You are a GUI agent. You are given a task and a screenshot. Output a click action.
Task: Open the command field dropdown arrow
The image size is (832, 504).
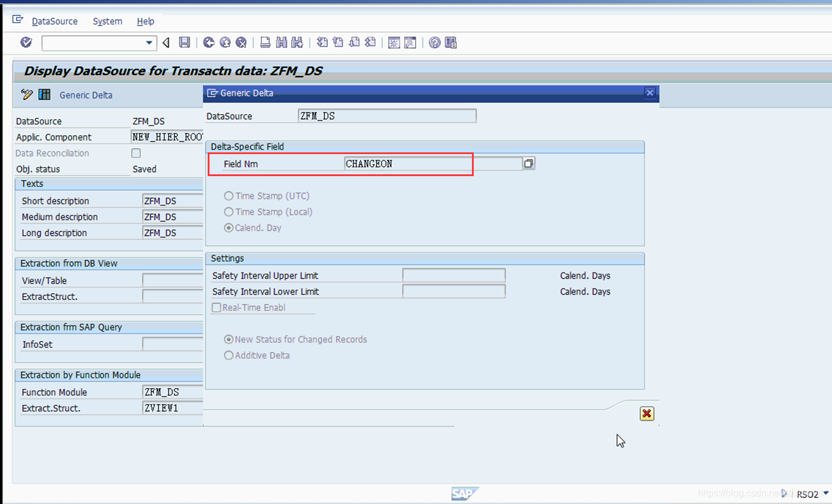[x=149, y=43]
